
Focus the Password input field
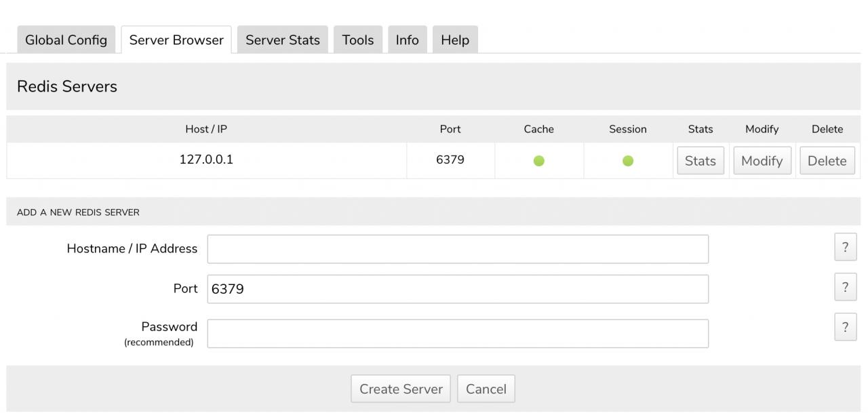(x=458, y=334)
